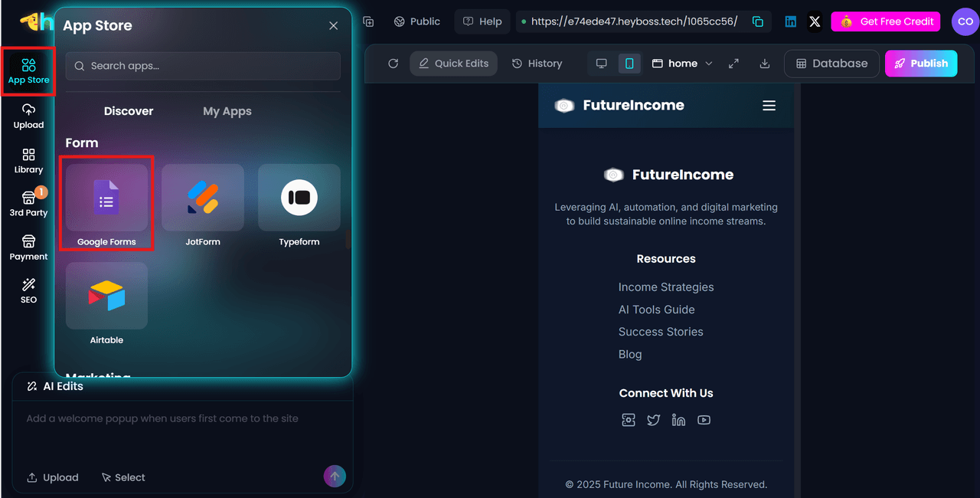The width and height of the screenshot is (980, 498).
Task: Click the first social icon under Connect
Action: pyautogui.click(x=629, y=420)
